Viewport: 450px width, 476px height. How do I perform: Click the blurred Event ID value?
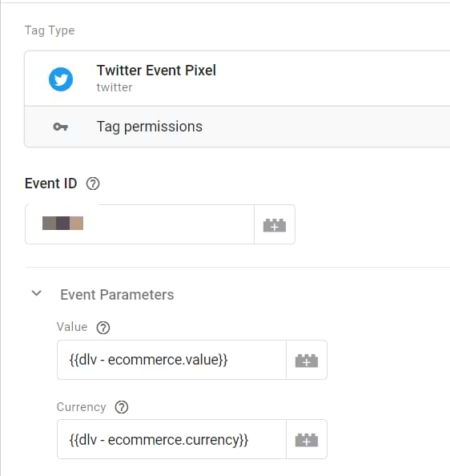(62, 223)
